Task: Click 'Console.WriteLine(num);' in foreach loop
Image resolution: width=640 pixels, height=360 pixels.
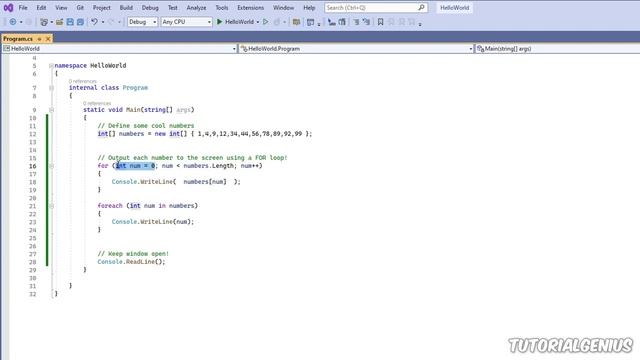Action: pyautogui.click(x=153, y=222)
